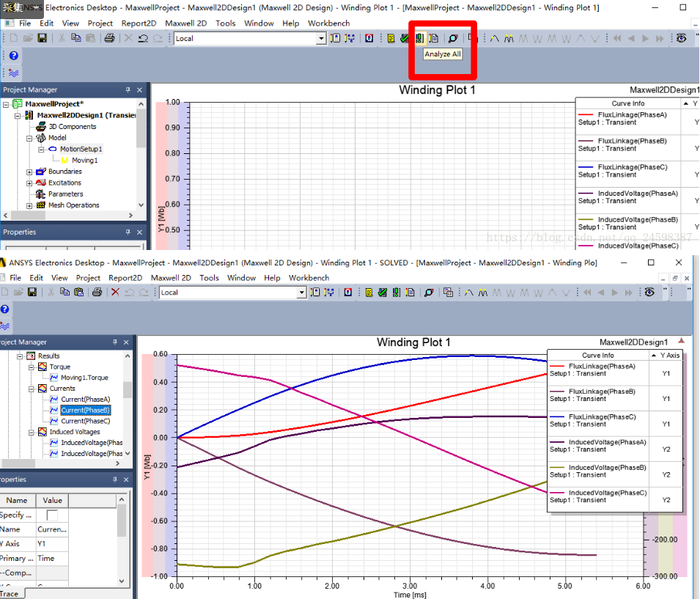This screenshot has width=700, height=599.
Task: Pin upper window Properties panel
Action: [128, 232]
